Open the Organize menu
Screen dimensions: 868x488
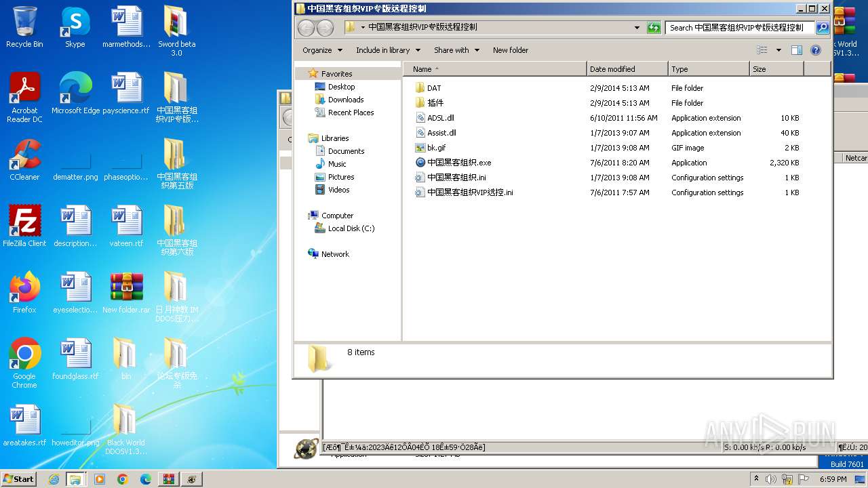pyautogui.click(x=321, y=50)
